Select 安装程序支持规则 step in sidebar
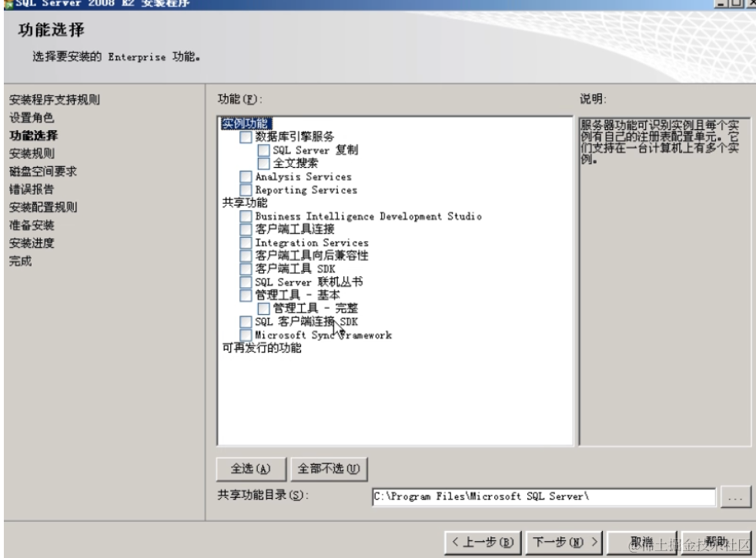Screen dimensions: 756x558 click(55, 100)
